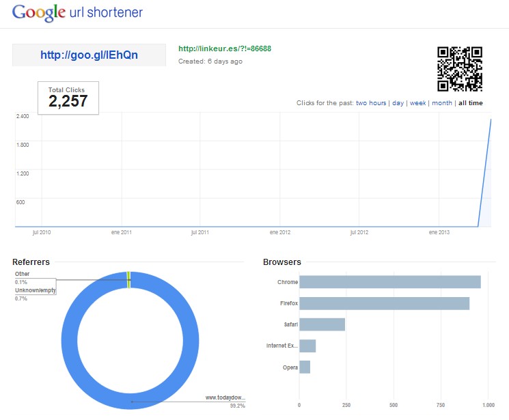The width and height of the screenshot is (509, 420).
Task: Click the green Unknown/empty donut slice
Action: pyautogui.click(x=128, y=279)
